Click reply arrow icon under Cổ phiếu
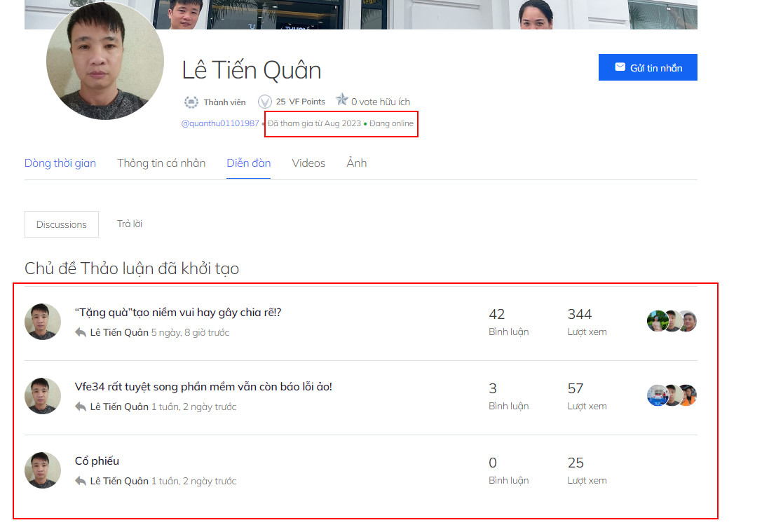Image resolution: width=769 pixels, height=532 pixels. pyautogui.click(x=81, y=481)
